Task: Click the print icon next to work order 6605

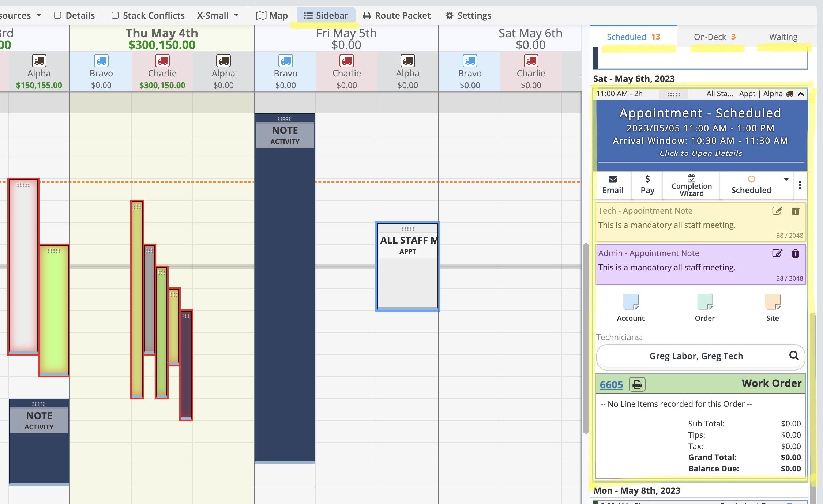Action: coord(637,384)
